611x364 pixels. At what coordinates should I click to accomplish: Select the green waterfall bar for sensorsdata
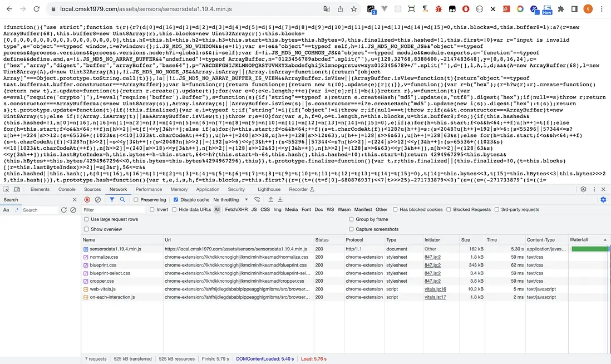589,249
